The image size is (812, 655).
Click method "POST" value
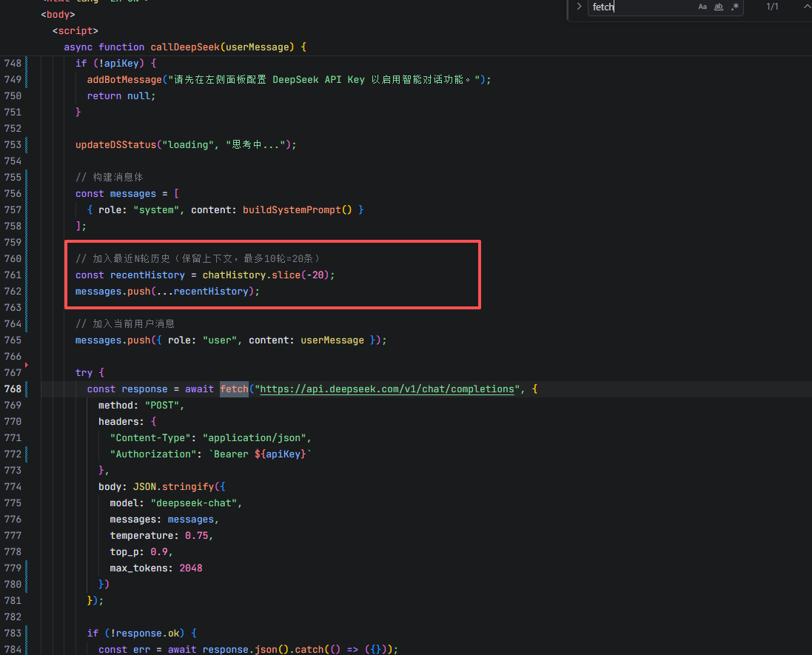(x=162, y=406)
